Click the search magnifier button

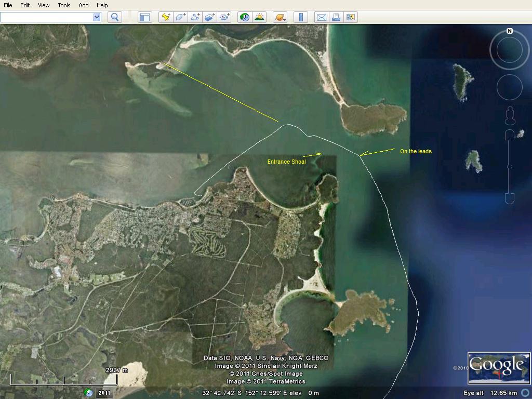(x=115, y=17)
